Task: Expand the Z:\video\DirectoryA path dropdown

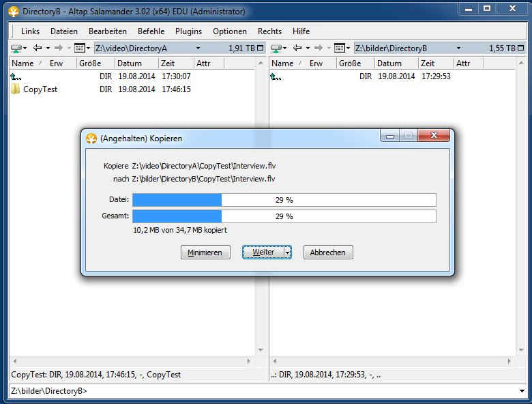Action: pyautogui.click(x=198, y=48)
